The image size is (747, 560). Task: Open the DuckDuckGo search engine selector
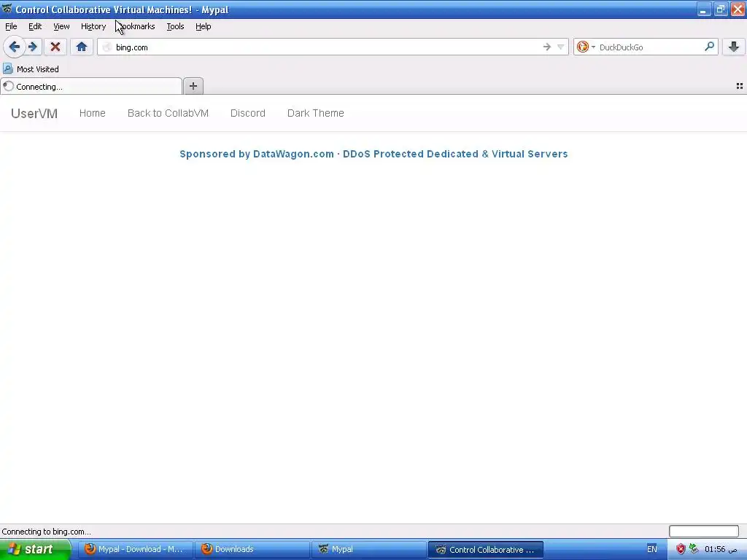click(x=586, y=47)
